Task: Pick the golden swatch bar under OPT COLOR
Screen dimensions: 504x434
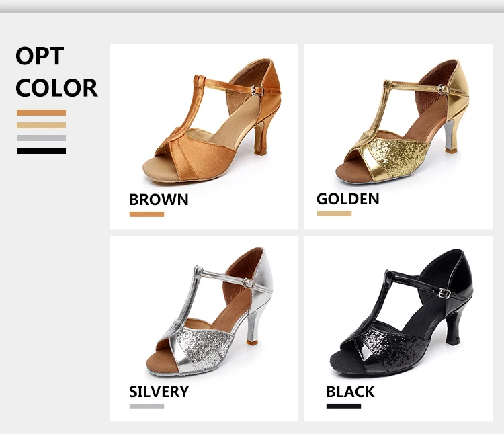Action: tap(41, 125)
